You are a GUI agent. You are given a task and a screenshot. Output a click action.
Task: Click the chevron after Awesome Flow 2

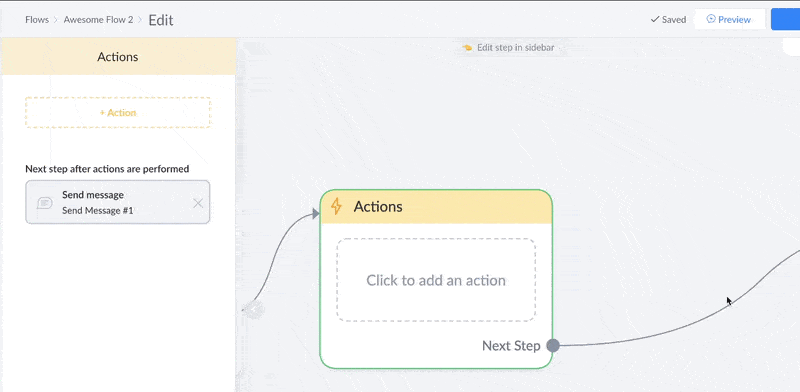point(140,20)
